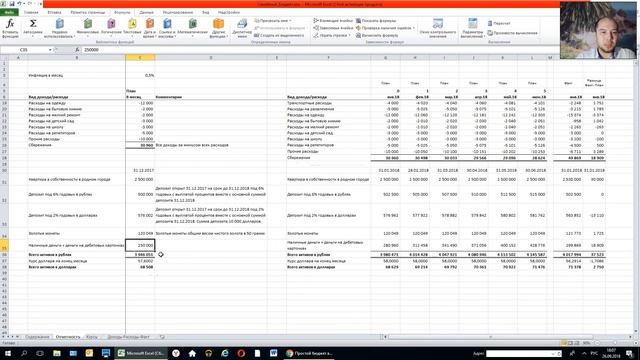Open Microsoft Excel taskbar button

[x=141, y=353]
